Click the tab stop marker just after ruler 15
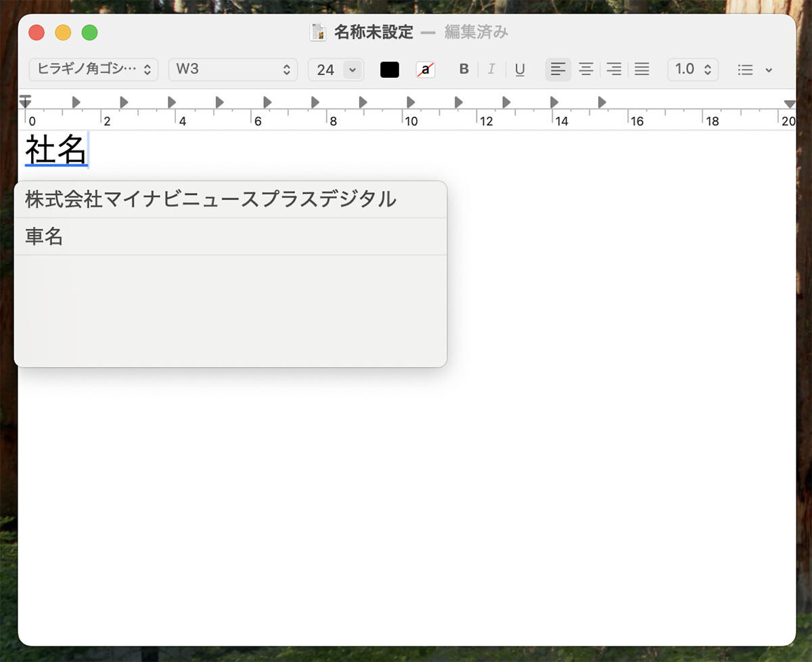The image size is (812, 662). coord(602,102)
